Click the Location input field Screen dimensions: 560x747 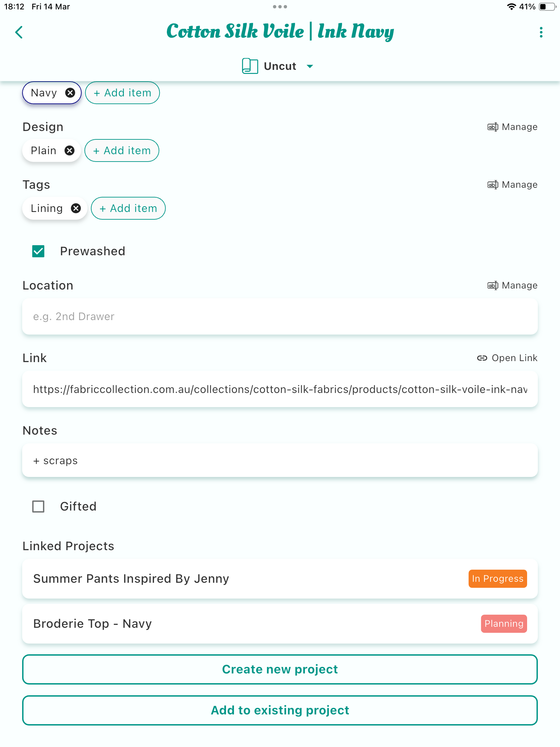(x=280, y=316)
